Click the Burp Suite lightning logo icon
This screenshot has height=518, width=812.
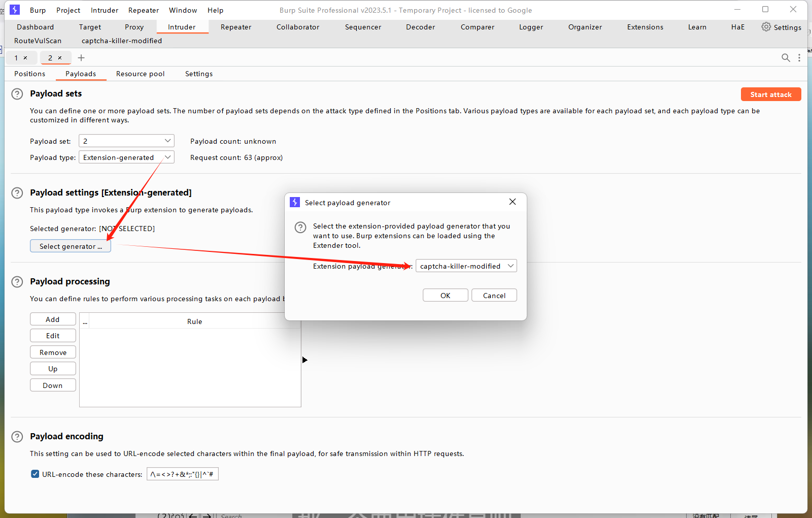pyautogui.click(x=15, y=10)
